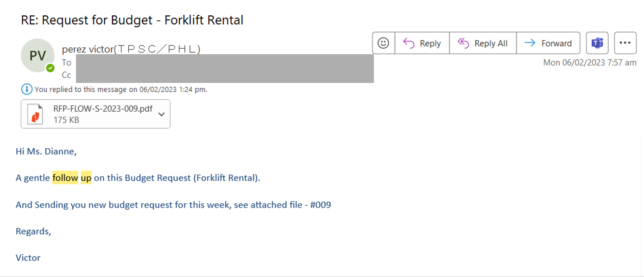Click the Reply button
The height and width of the screenshot is (277, 644).
pyautogui.click(x=422, y=43)
